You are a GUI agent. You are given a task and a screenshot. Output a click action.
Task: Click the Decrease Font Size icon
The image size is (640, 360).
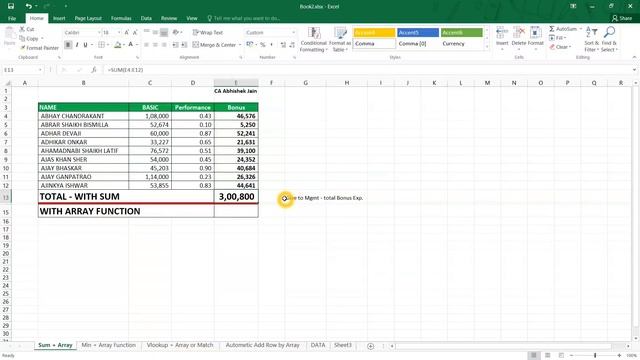pyautogui.click(x=135, y=32)
